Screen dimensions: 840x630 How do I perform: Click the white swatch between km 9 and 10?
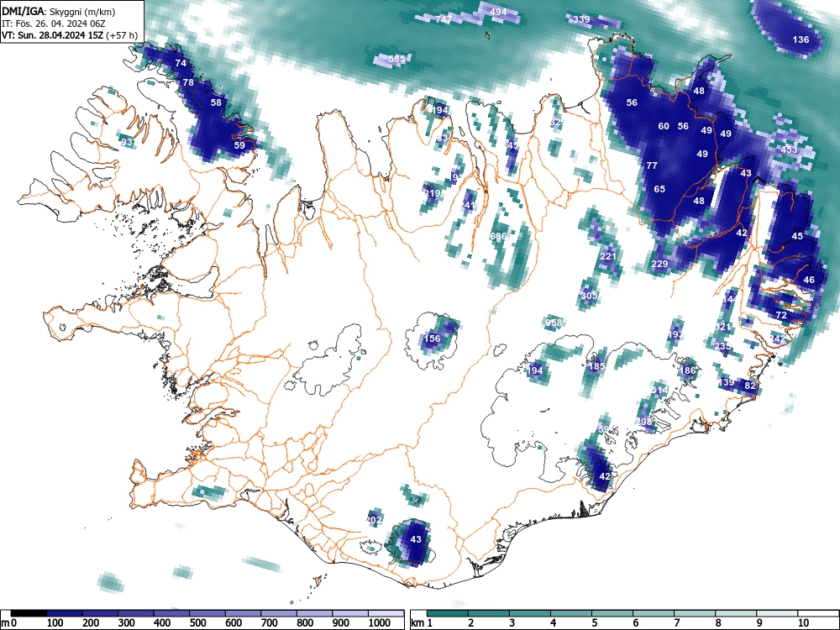point(777,613)
